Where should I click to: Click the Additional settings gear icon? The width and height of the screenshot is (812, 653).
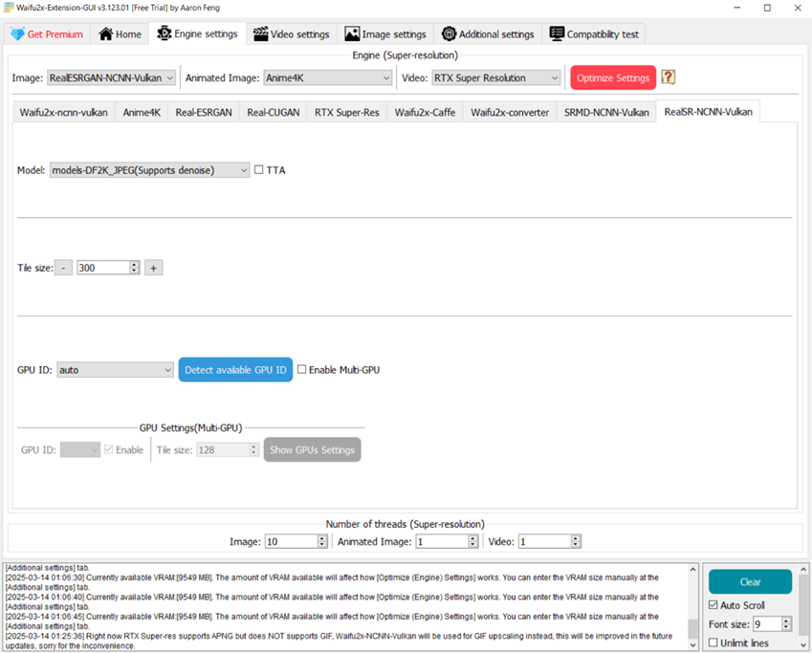click(449, 34)
